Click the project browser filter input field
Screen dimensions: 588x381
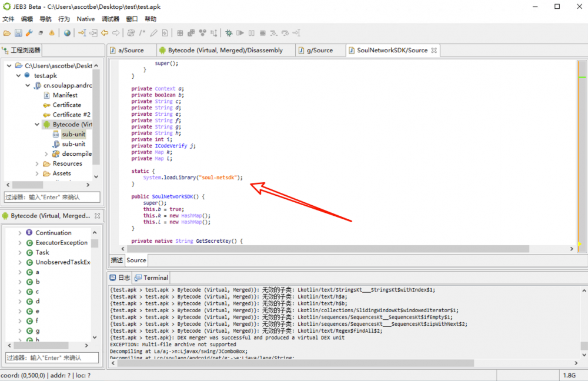(x=52, y=197)
